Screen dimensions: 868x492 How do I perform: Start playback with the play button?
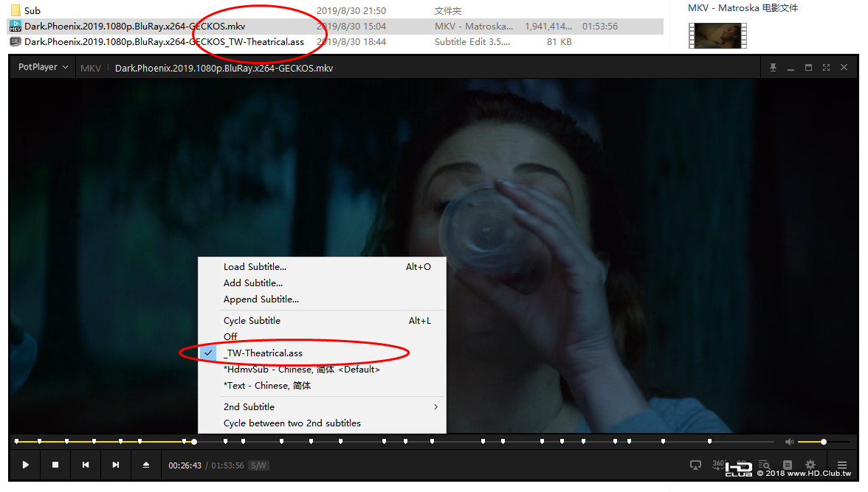[x=25, y=465]
